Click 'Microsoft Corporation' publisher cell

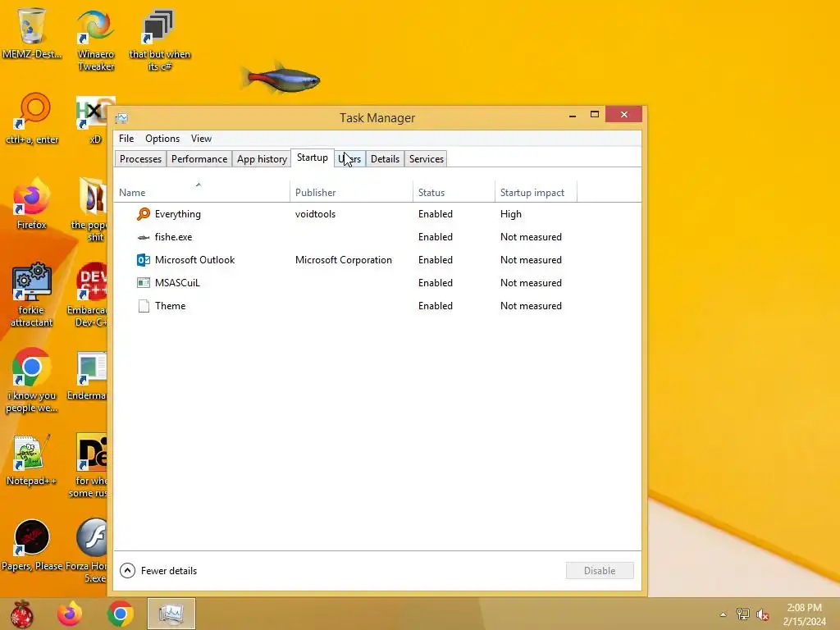[344, 260]
